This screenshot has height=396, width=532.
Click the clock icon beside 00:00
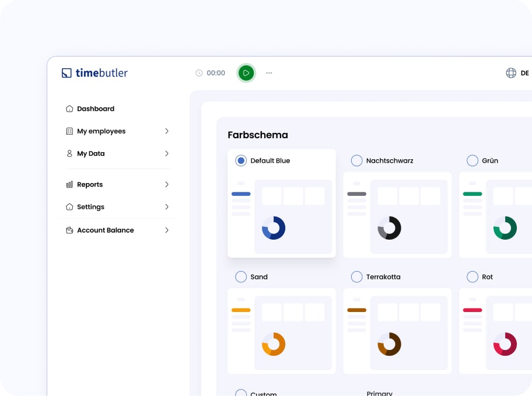click(199, 73)
